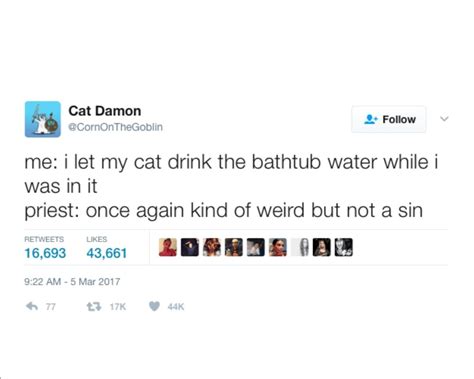Follow the Cat Damon account

pos(389,119)
